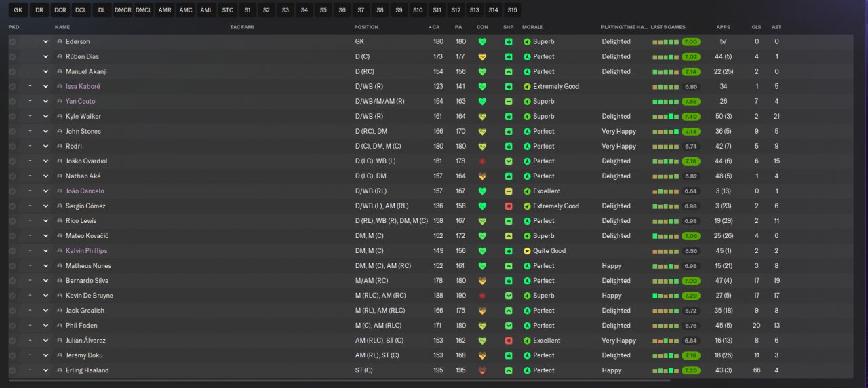Click Sergio Gómez's red sharpness icon
This screenshot has width=868, height=388.
[509, 206]
